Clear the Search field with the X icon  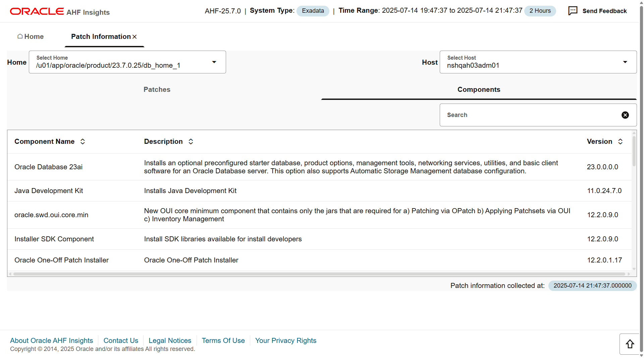pos(625,115)
